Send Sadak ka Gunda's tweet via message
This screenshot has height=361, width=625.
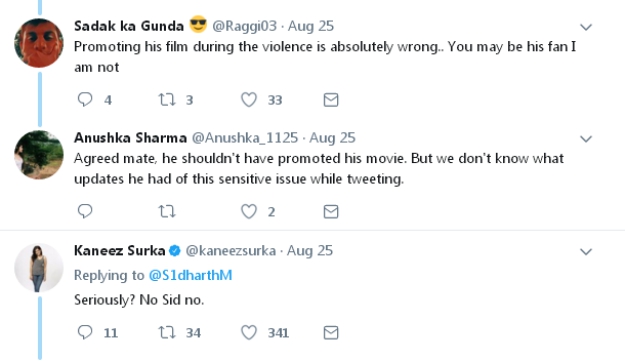(331, 100)
